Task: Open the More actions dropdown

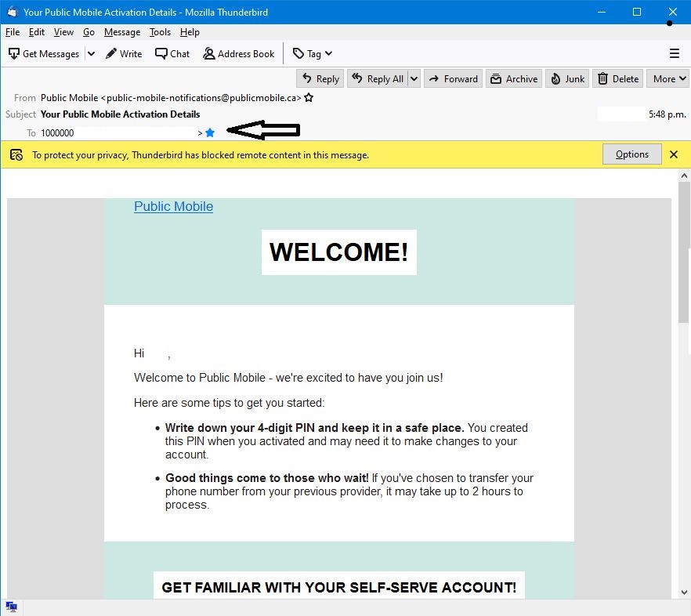Action: tap(668, 78)
